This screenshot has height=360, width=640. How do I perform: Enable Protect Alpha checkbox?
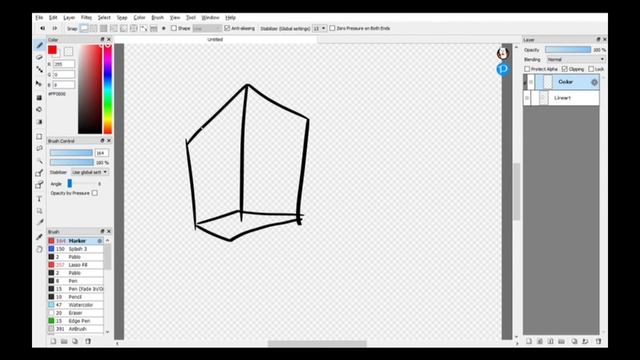point(527,69)
